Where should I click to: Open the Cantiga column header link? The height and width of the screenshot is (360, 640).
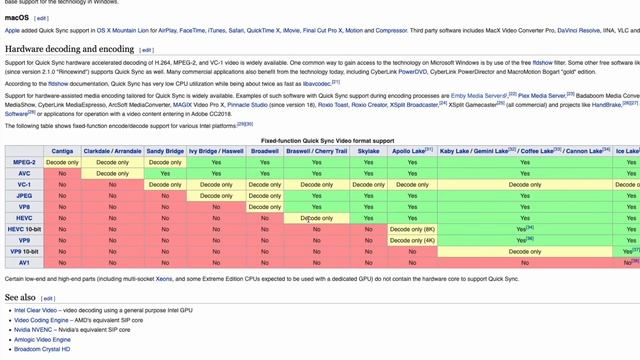coord(62,151)
